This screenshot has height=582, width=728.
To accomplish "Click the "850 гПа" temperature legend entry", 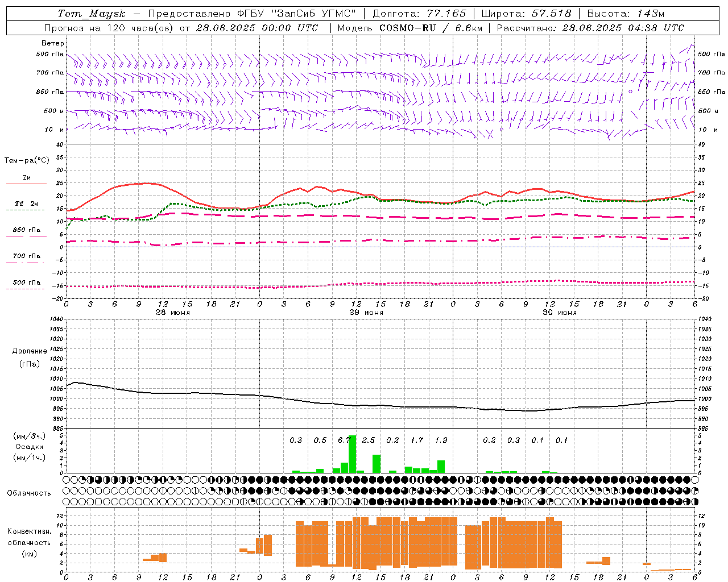I will 27,230.
